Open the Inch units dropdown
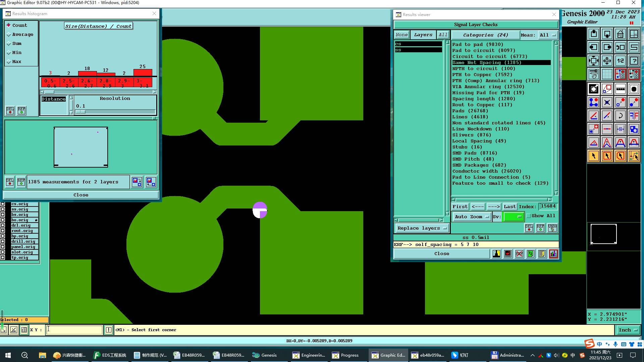Screen dimensions: 644x362 628,330
